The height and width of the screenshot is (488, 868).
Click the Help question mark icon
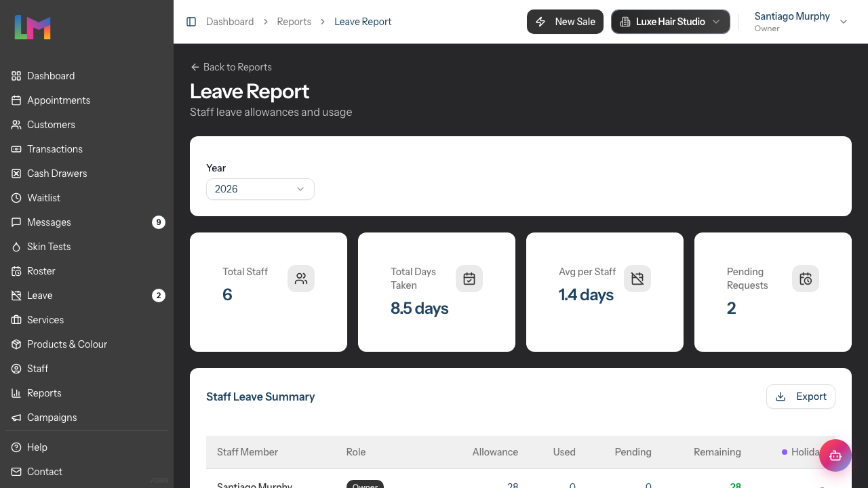point(16,447)
